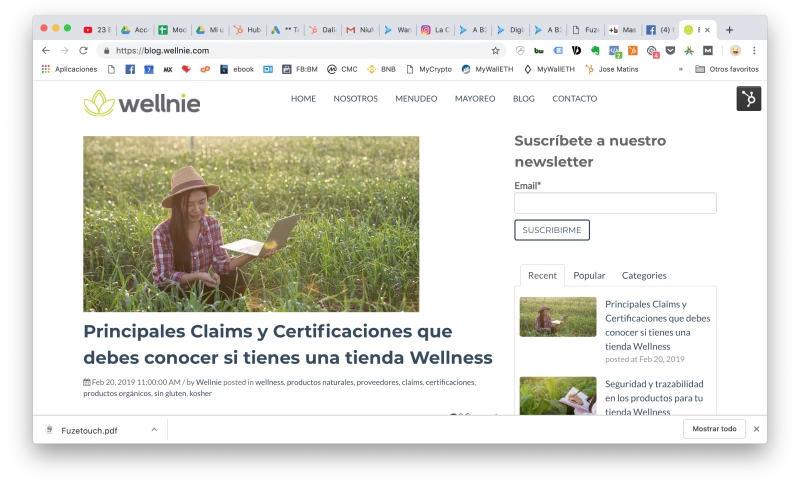800x480 pixels.
Task: Switch to the Facebook (4) tab
Action: click(x=660, y=30)
